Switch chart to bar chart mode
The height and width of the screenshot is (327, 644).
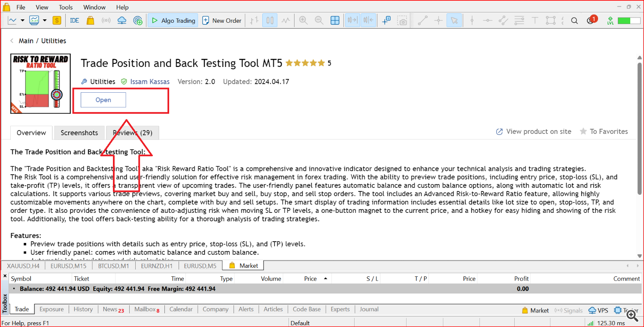coord(254,20)
